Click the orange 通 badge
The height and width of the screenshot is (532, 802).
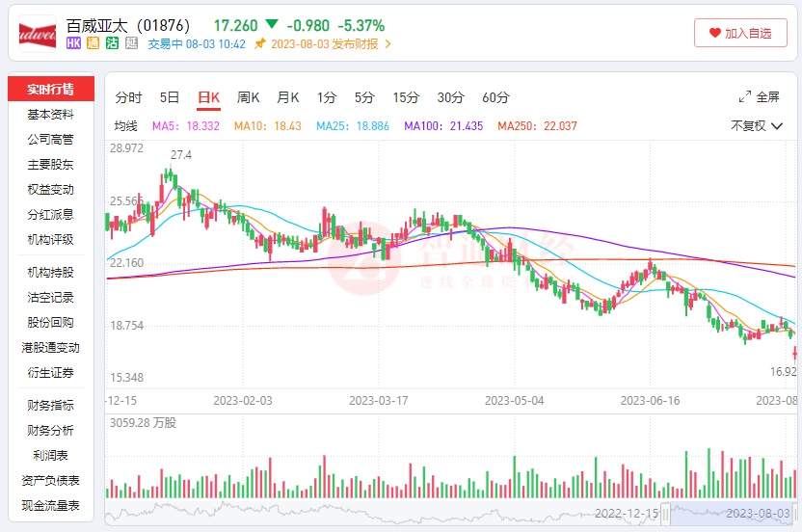pos(93,44)
